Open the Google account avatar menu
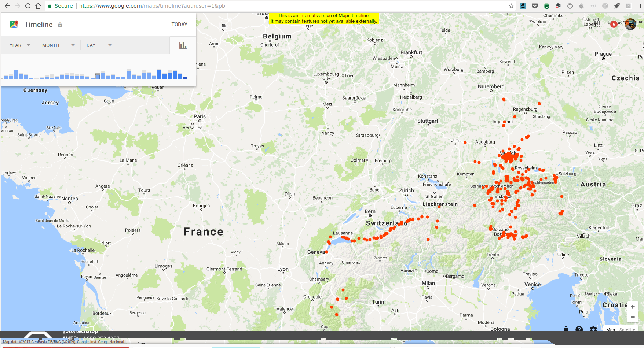 point(630,24)
